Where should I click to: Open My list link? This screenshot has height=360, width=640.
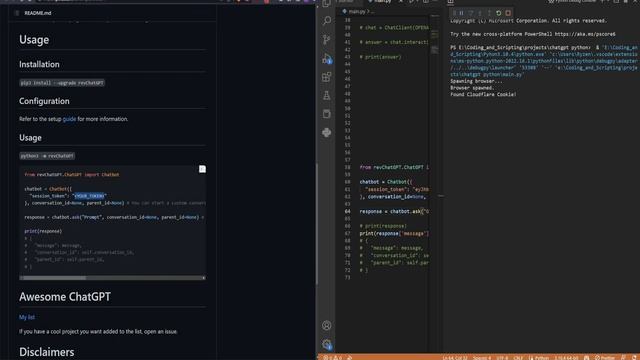27,317
